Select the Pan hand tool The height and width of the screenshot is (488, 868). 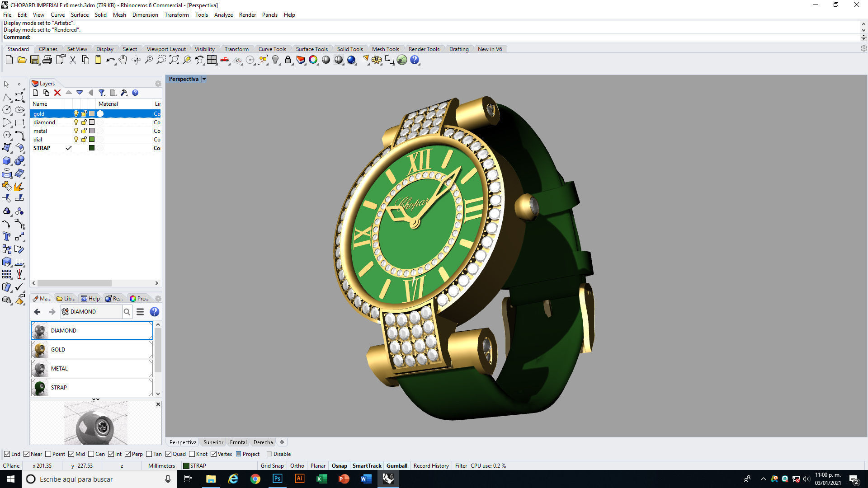pos(123,60)
